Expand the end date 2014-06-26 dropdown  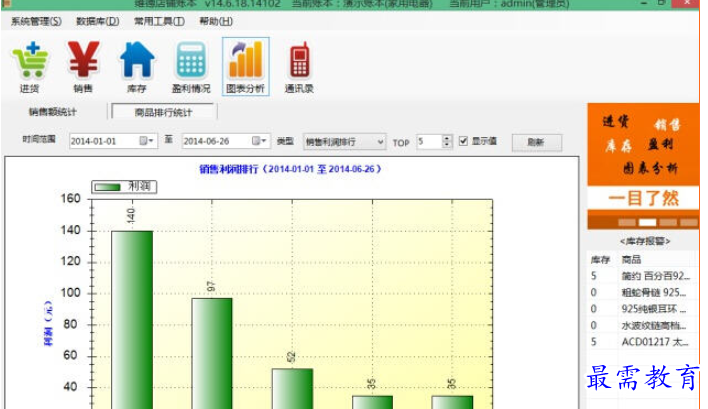pyautogui.click(x=260, y=142)
